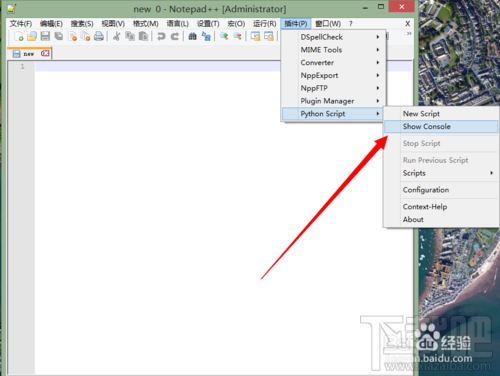500x376 pixels.
Task: Toggle synchronize horizontal scrolling icon
Action: tap(269, 36)
